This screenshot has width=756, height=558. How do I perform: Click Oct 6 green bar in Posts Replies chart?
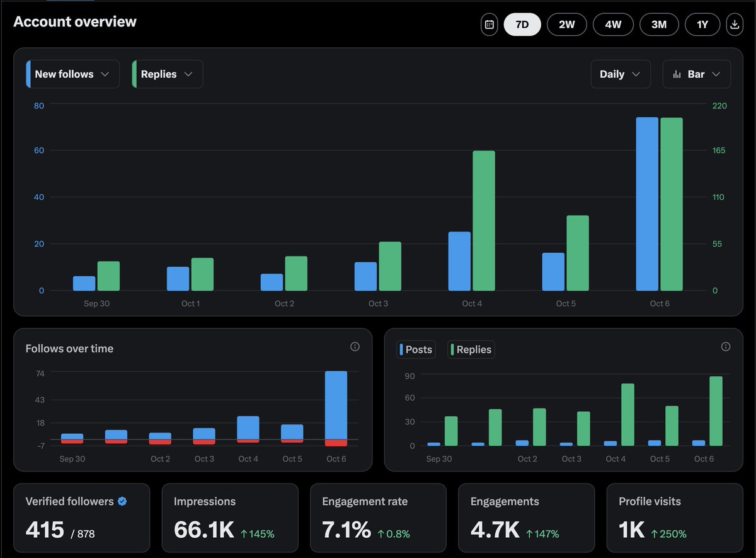716,411
